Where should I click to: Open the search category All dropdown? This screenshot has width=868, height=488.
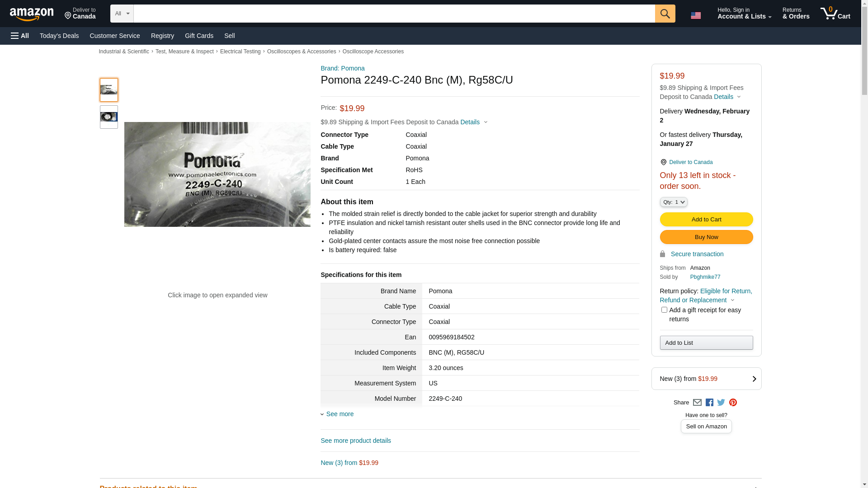[x=122, y=14]
